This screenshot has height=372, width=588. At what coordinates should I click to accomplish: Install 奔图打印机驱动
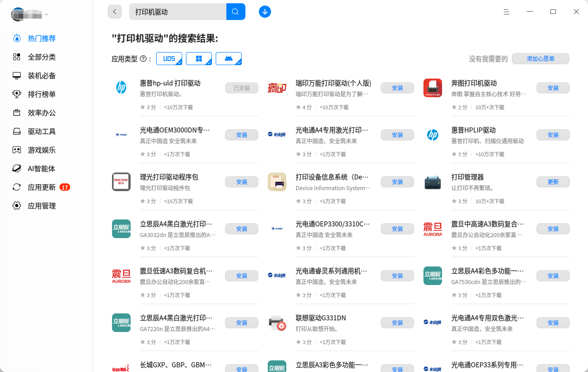[553, 88]
